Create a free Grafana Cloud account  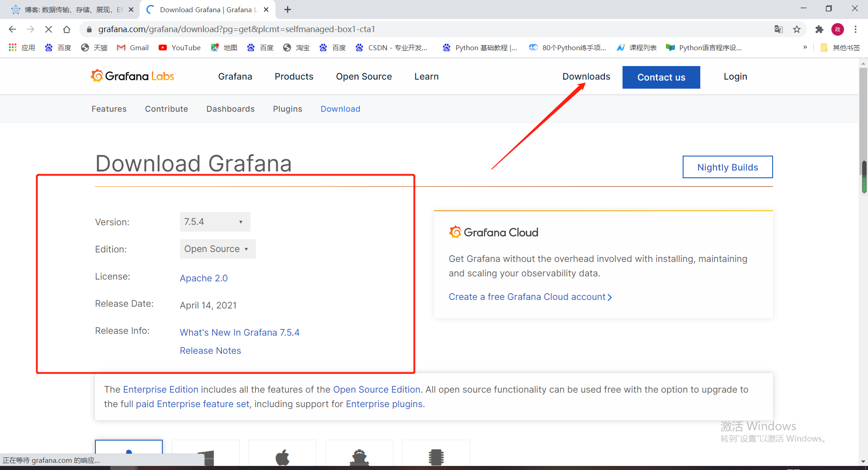[530, 297]
